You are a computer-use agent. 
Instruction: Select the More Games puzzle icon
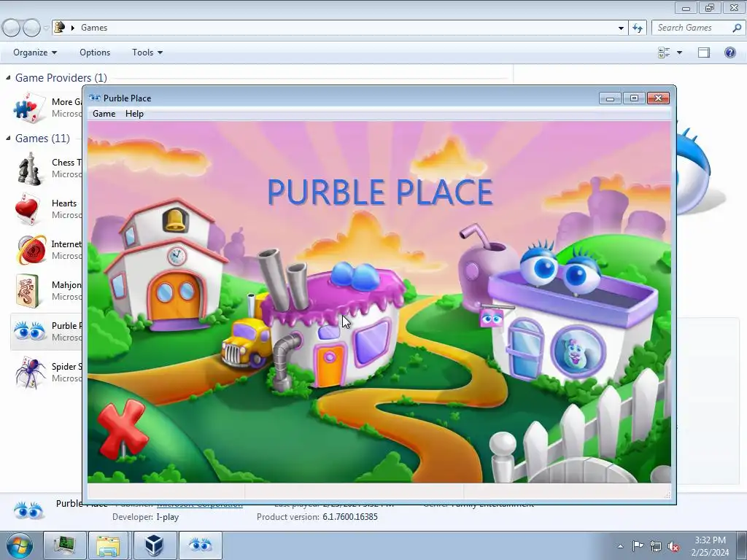click(x=29, y=108)
